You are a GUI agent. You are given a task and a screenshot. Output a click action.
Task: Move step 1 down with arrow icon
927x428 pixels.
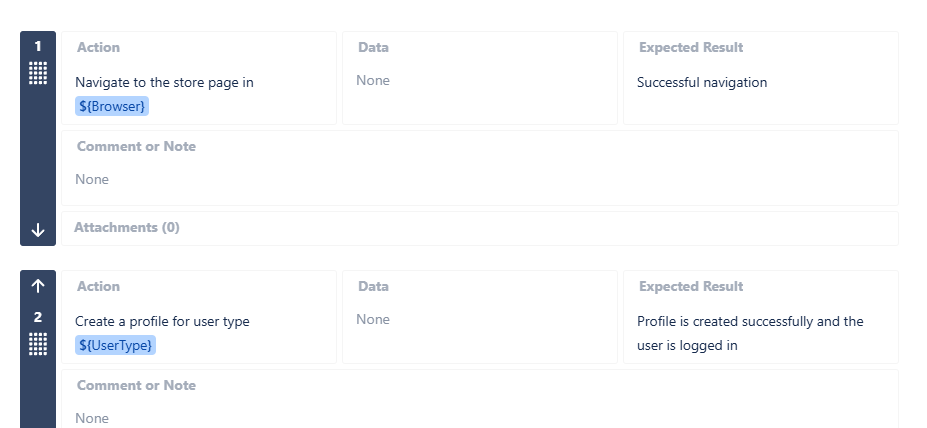[38, 230]
